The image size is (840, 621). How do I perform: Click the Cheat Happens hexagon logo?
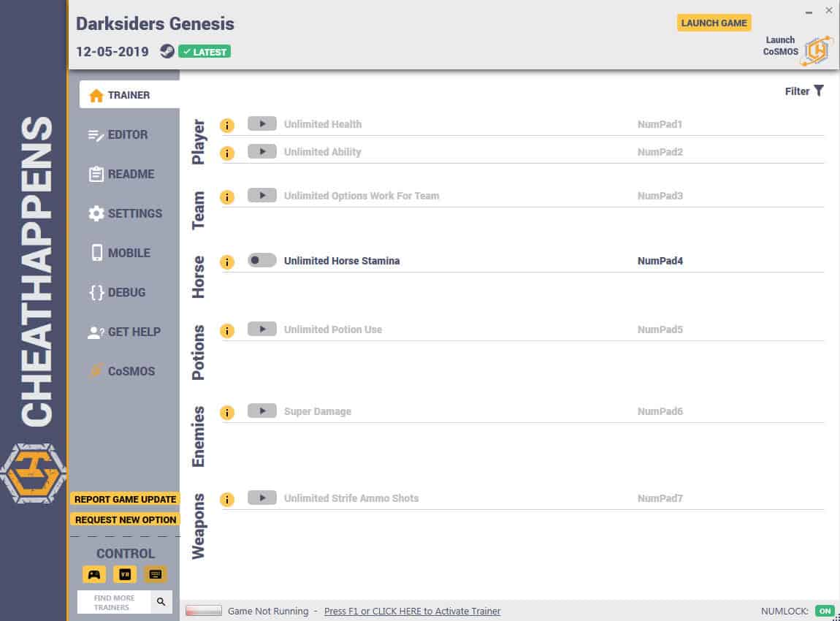(x=33, y=473)
